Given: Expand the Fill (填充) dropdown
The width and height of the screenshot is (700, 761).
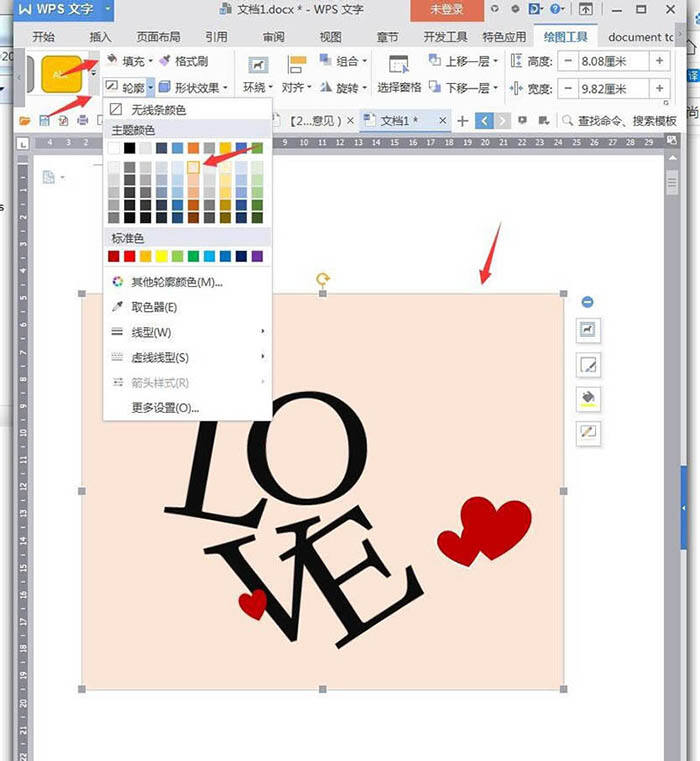Looking at the screenshot, I should click(150, 61).
